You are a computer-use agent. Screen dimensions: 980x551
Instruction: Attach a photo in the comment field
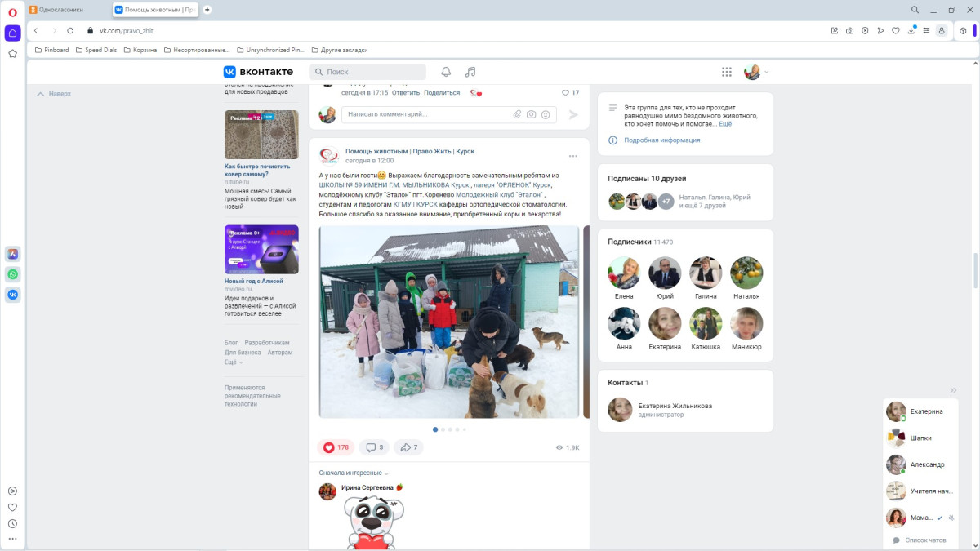(532, 114)
